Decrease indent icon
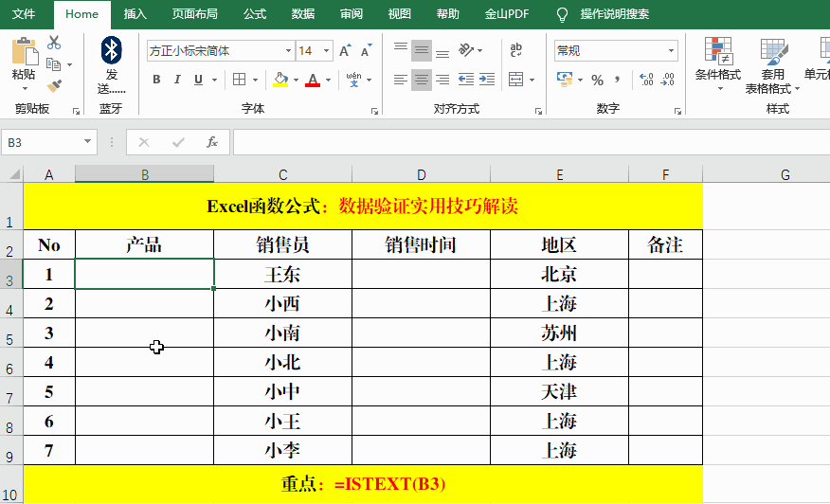The height and width of the screenshot is (504, 830). pos(466,80)
